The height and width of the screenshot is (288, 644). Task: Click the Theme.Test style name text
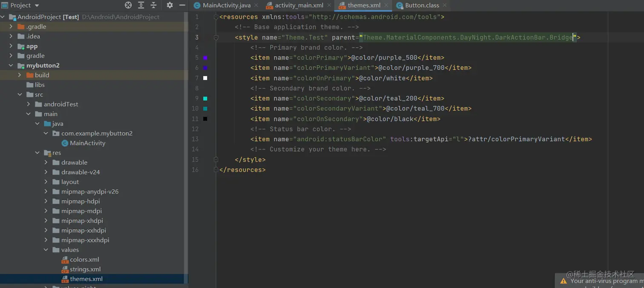click(x=305, y=37)
